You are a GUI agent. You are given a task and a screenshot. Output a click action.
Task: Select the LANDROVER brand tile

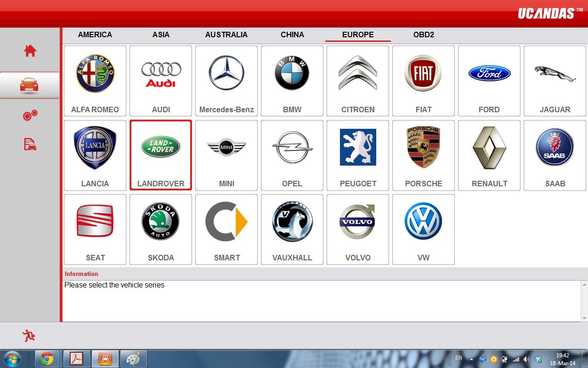[x=161, y=155]
